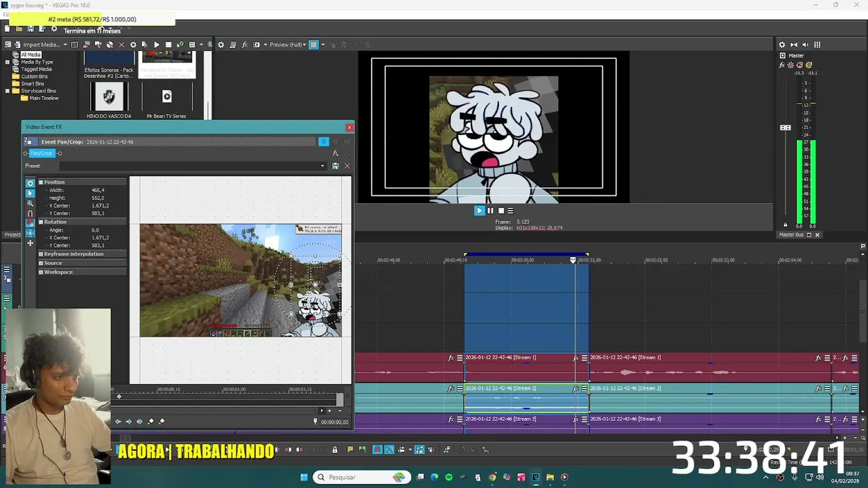Delete keyframe in Pan/Crop

coord(161,422)
